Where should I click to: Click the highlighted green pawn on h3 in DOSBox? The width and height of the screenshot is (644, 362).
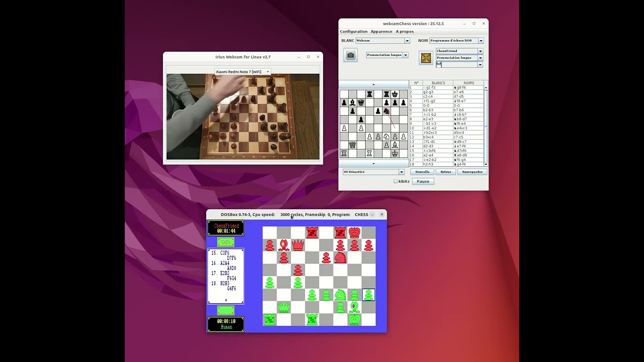pos(368,295)
